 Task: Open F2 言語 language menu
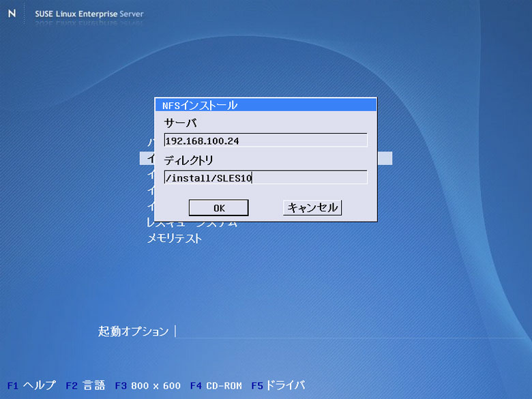tap(85, 385)
